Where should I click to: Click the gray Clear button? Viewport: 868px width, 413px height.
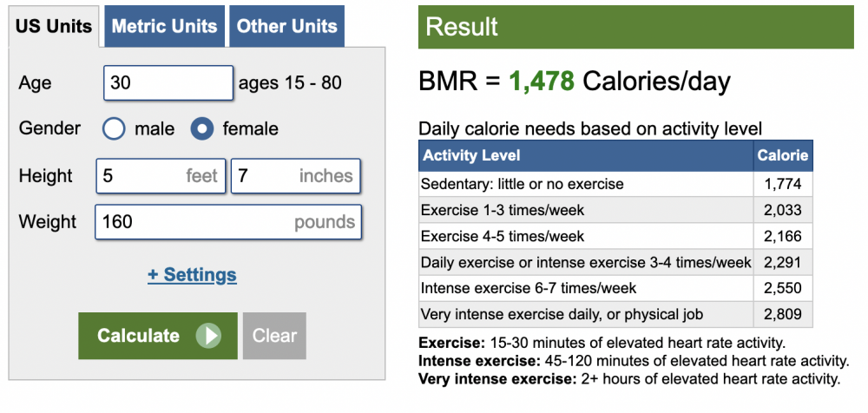pos(274,336)
